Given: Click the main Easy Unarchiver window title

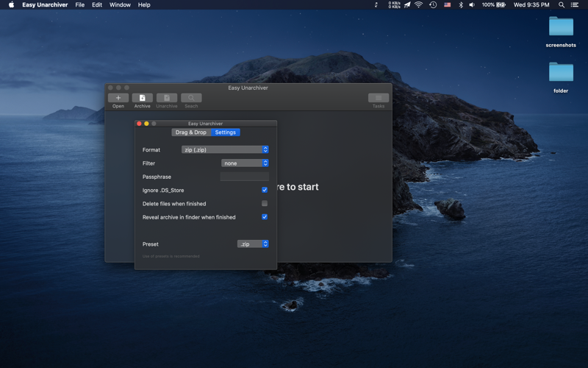Looking at the screenshot, I should pyautogui.click(x=248, y=88).
